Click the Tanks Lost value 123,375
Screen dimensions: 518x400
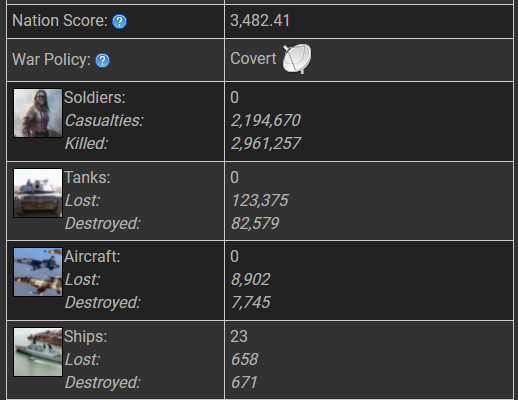tap(260, 200)
